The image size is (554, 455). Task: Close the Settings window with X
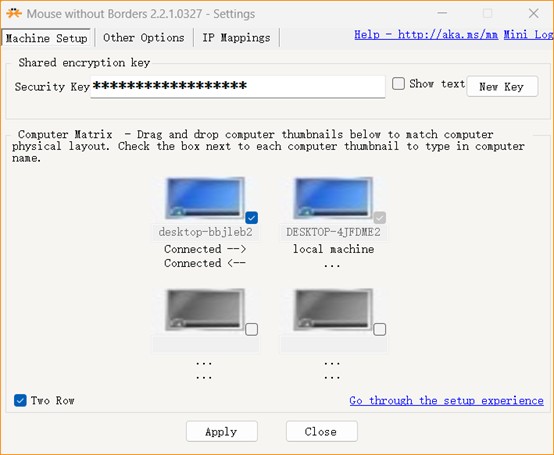[534, 13]
